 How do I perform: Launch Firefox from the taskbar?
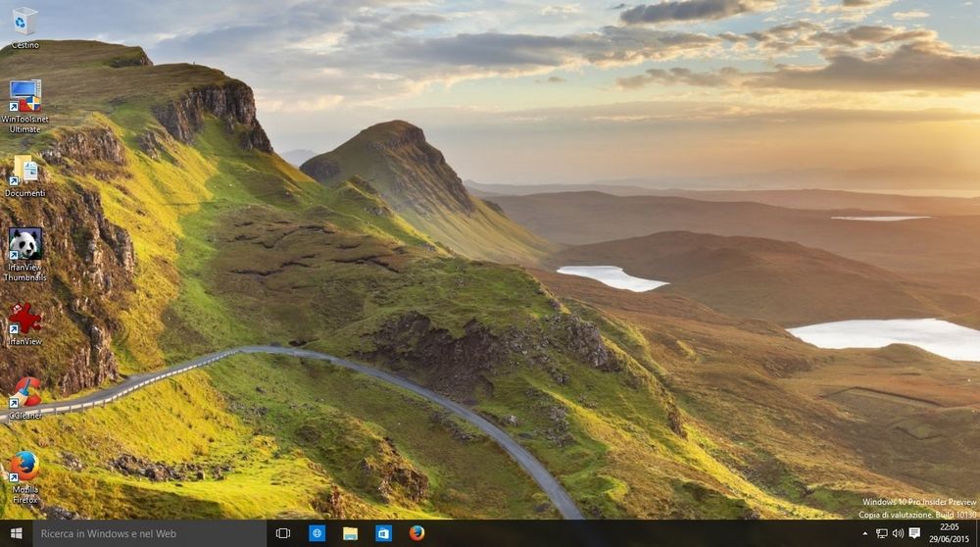pyautogui.click(x=416, y=533)
